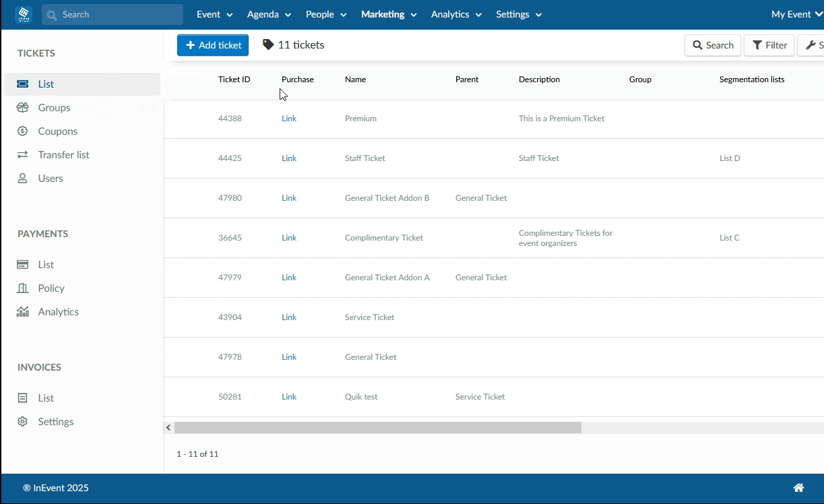Expand the Agenda dropdown menu
824x504 pixels.
269,14
